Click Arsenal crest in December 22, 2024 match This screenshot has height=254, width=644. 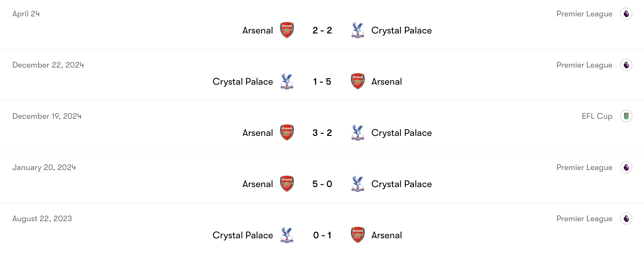(x=358, y=81)
